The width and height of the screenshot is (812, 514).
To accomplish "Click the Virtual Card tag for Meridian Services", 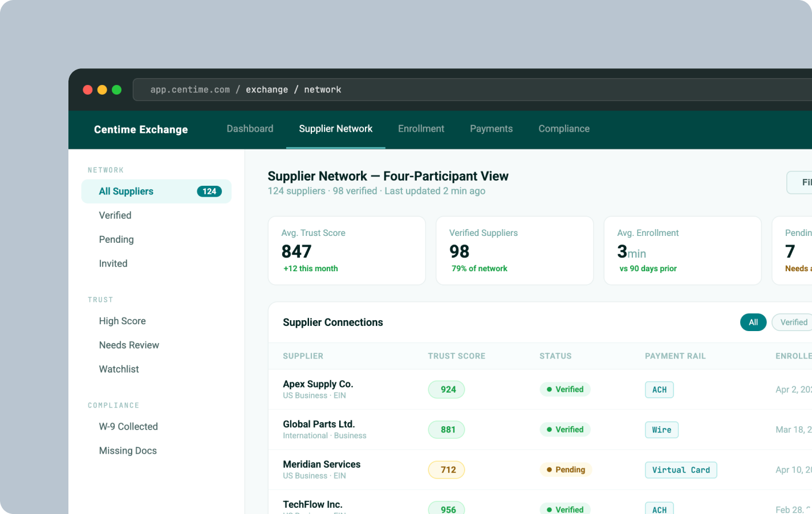I will (x=681, y=470).
